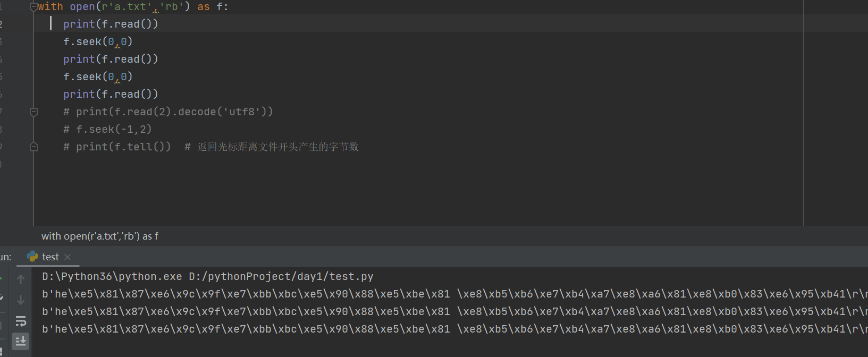The image size is (868, 357).
Task: Click the commented '# f.seek(-1,2)' line
Action: click(x=107, y=129)
